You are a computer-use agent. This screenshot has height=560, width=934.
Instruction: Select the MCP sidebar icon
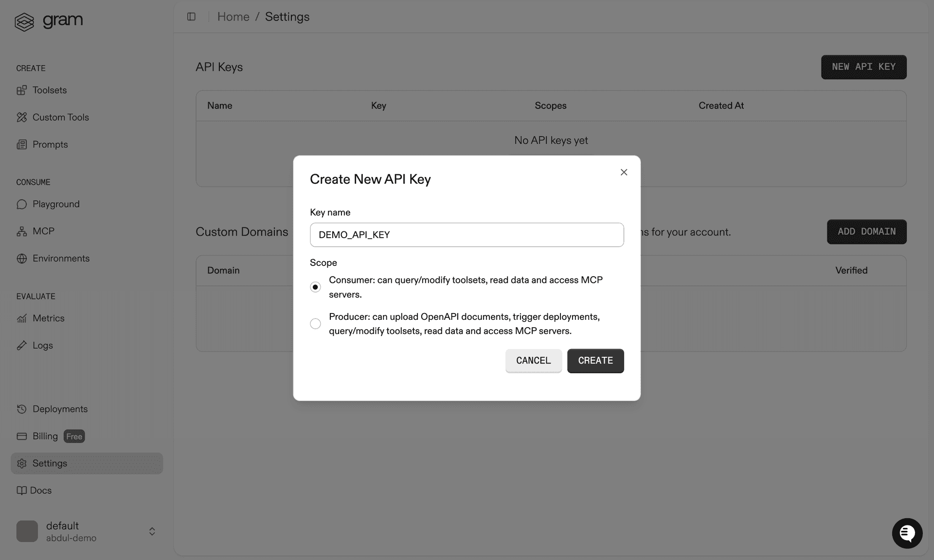22,231
